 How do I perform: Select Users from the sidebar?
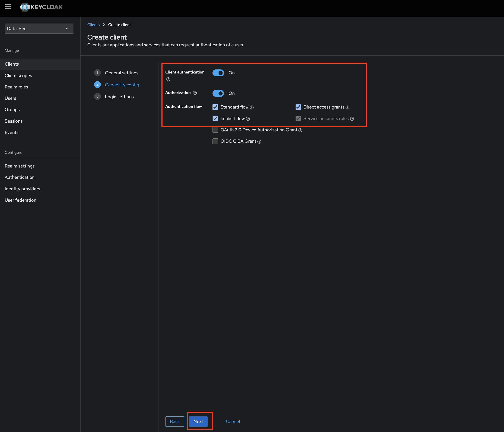point(10,98)
